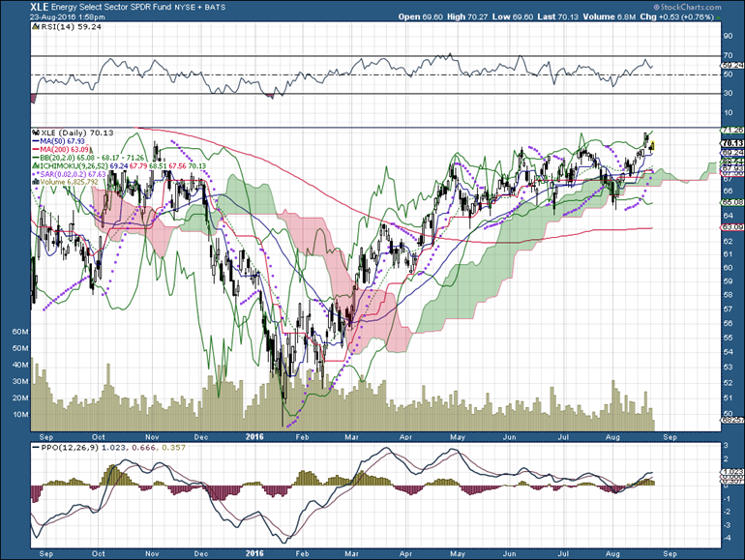Image resolution: width=745 pixels, height=560 pixels.
Task: Click the 'Low 69.60' value
Action: click(x=513, y=16)
